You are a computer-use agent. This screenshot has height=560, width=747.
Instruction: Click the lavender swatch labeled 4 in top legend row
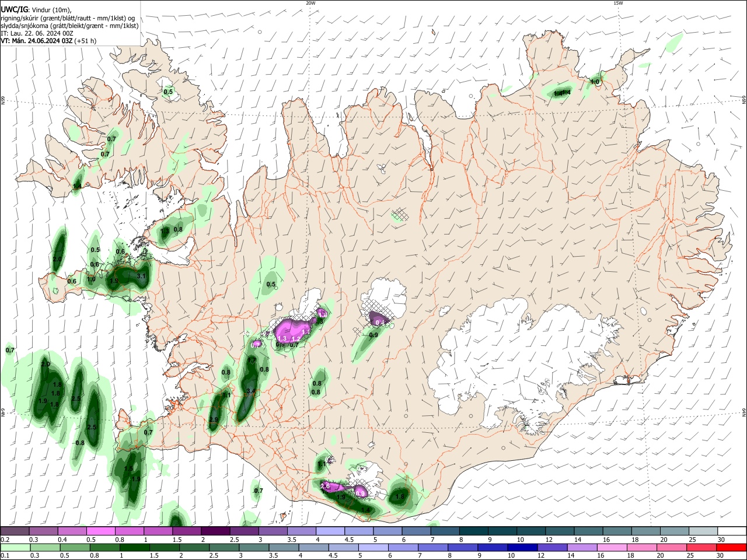pos(330,531)
